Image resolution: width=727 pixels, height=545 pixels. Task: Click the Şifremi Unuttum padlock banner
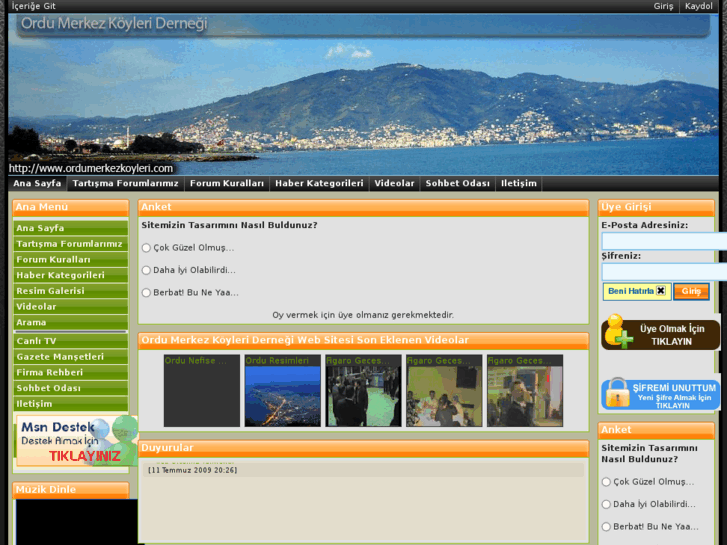click(x=661, y=394)
